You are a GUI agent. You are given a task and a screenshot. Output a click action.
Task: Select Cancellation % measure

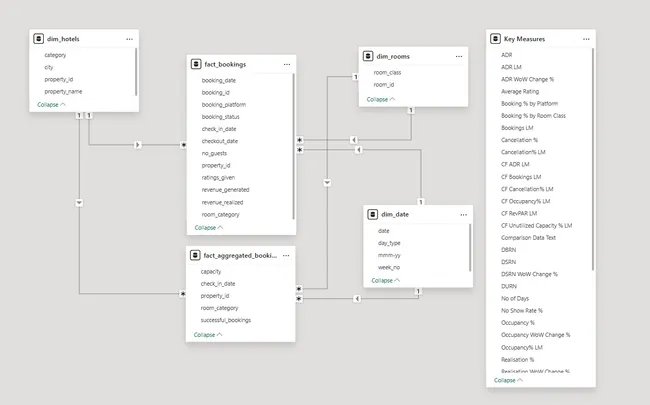(519, 140)
